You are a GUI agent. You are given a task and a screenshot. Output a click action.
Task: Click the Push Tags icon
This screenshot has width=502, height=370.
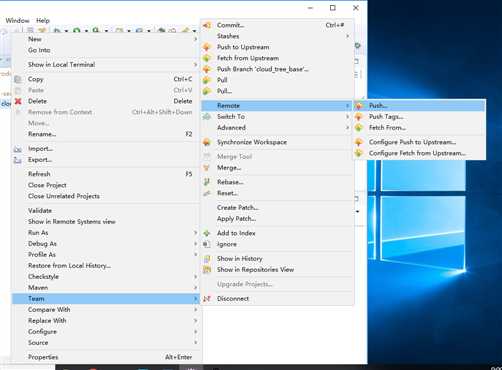pyautogui.click(x=359, y=117)
